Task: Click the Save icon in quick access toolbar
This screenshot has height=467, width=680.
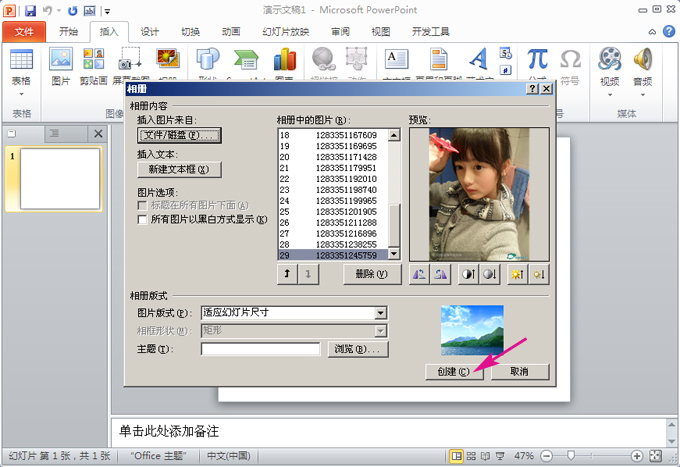Action: tap(30, 10)
